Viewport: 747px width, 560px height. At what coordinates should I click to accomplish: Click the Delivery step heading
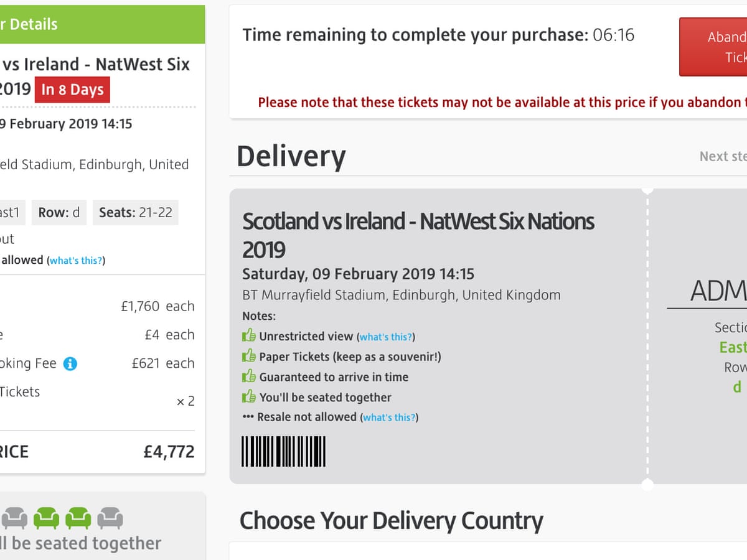pyautogui.click(x=291, y=156)
